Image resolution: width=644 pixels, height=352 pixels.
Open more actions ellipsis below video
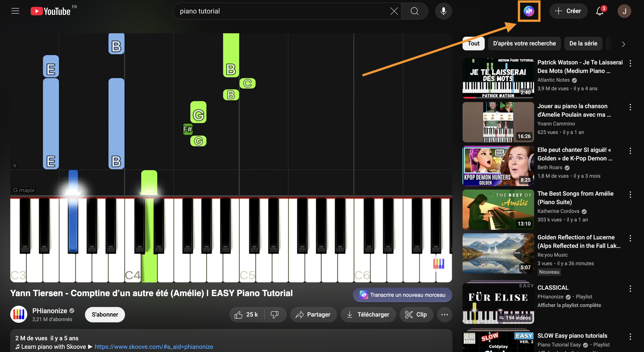(444, 314)
